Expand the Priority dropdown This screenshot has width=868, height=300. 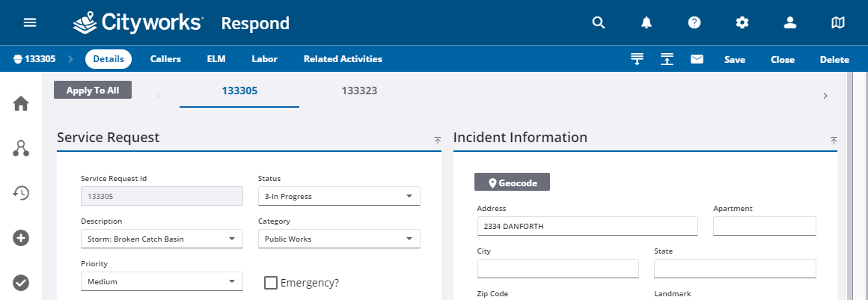coord(231,282)
